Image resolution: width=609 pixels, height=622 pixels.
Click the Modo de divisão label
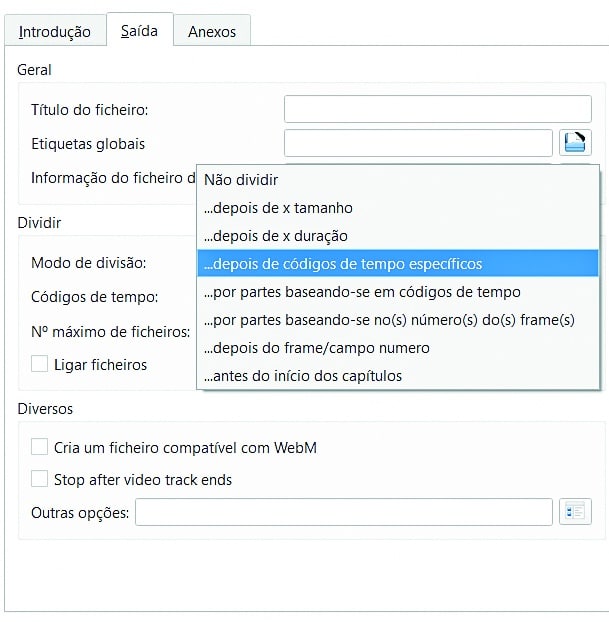[x=89, y=263]
